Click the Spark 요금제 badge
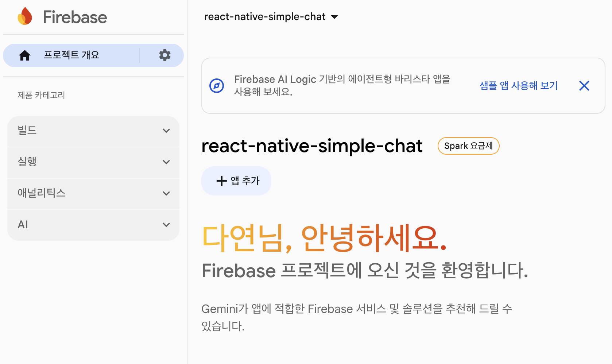Viewport: 612px width, 364px height. point(468,146)
